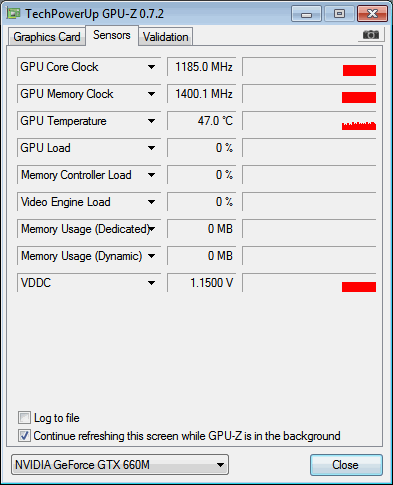Uncheck Continue refreshing in background option
The image size is (393, 485).
24,436
